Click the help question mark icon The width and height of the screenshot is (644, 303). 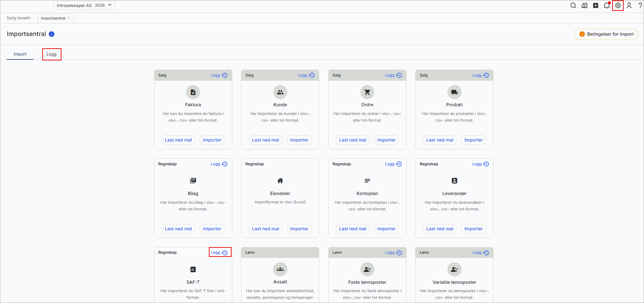640,6
